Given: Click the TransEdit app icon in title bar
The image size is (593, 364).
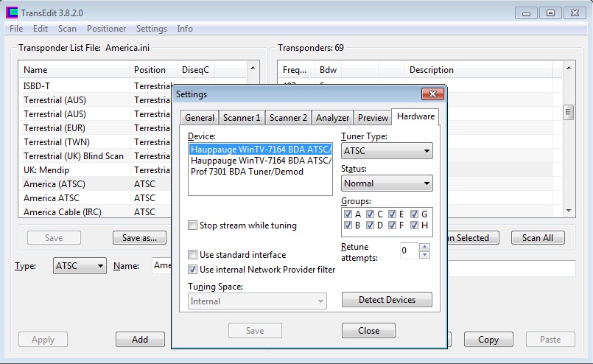Looking at the screenshot, I should [x=12, y=13].
